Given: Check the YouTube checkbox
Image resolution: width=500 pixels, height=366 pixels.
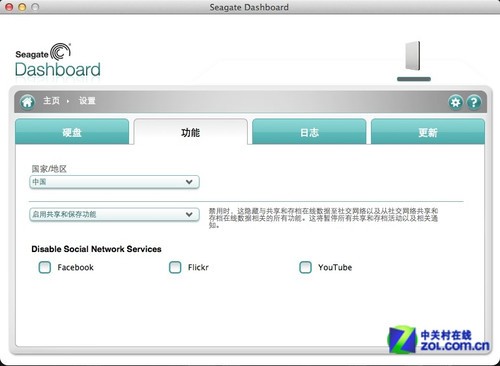Looking at the screenshot, I should click(x=305, y=267).
